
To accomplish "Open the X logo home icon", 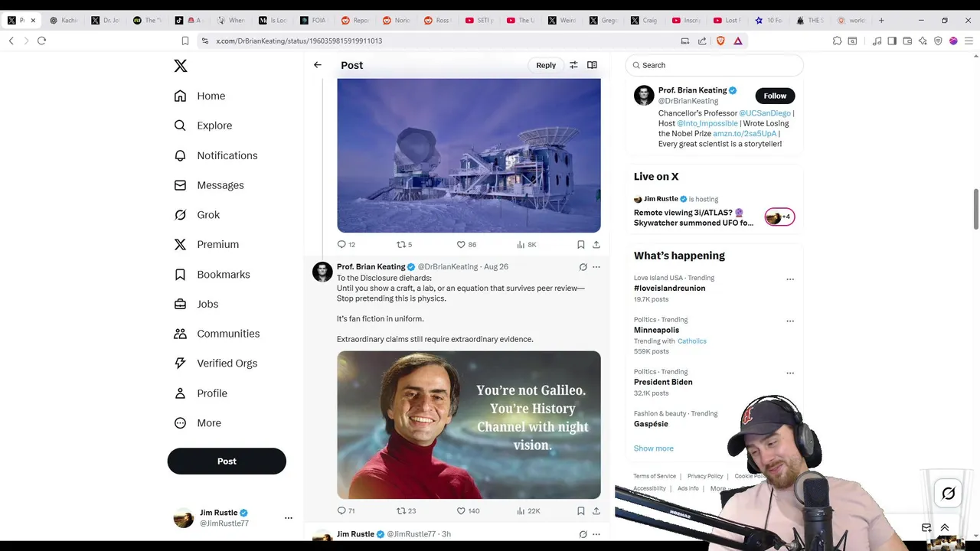I will [x=181, y=66].
